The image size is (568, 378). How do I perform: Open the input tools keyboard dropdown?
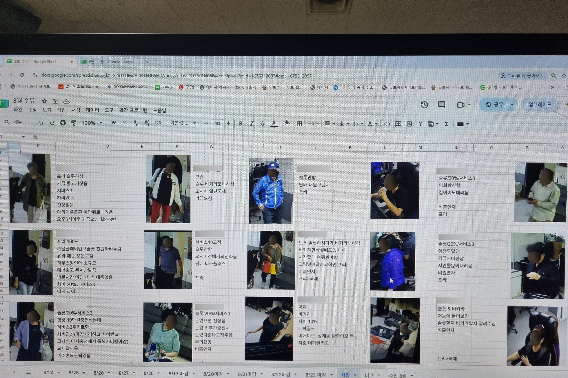click(x=463, y=124)
